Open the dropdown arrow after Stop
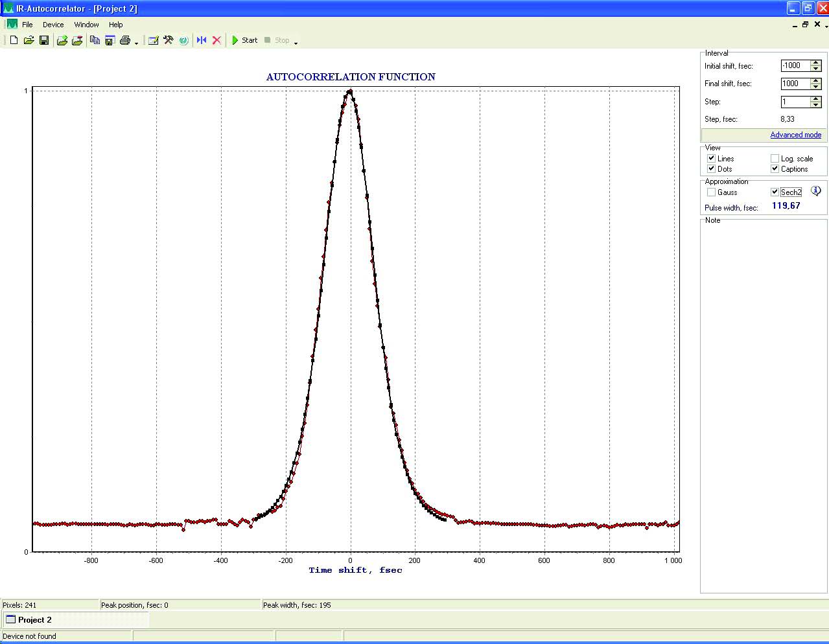829x644 pixels. [296, 43]
